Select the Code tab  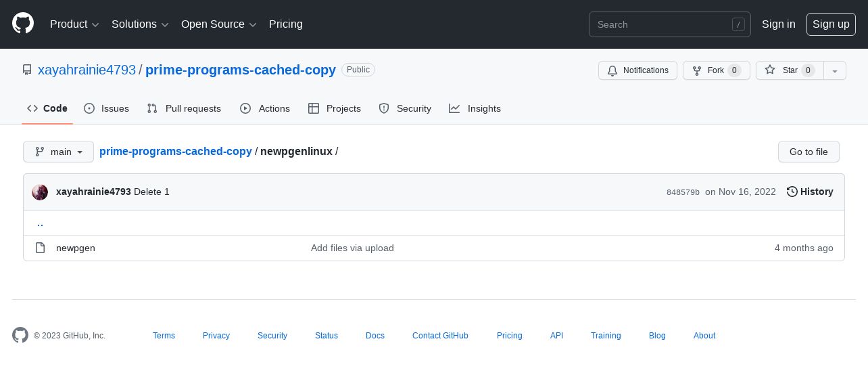(x=47, y=108)
